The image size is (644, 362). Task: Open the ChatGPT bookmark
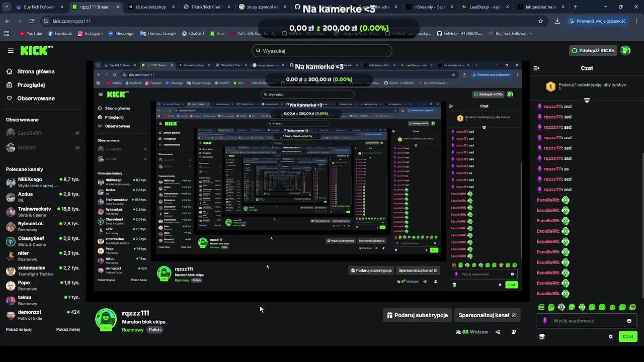[193, 34]
